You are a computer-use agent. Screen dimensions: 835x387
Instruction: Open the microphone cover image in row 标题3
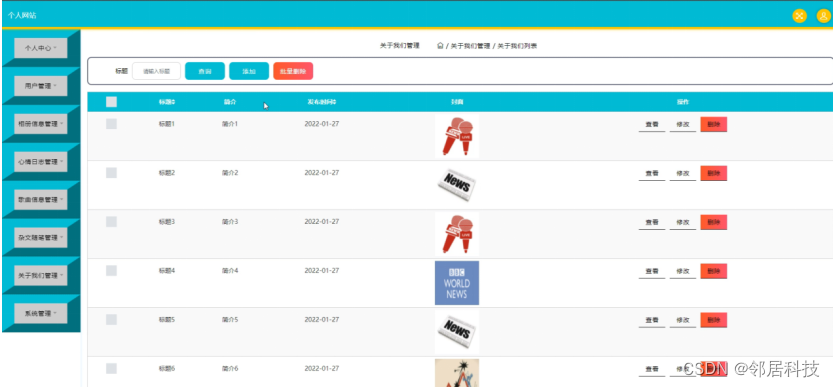tap(456, 234)
